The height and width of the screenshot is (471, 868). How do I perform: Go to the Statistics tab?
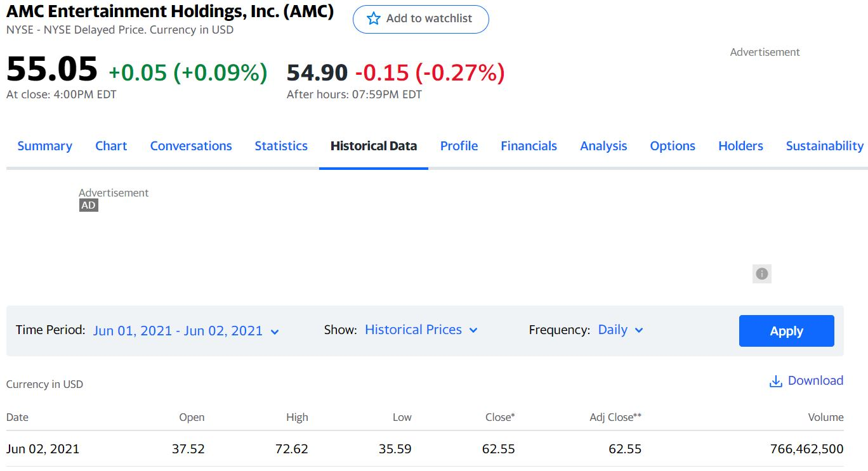click(x=281, y=146)
